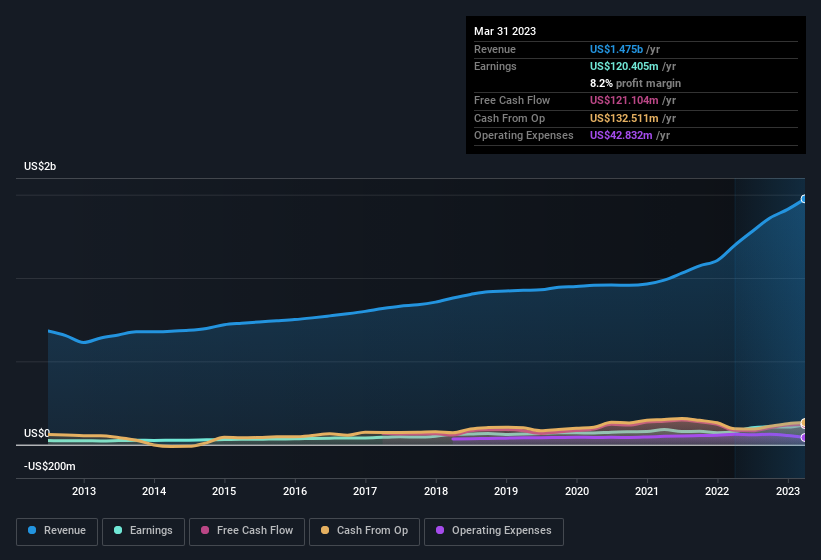Viewport: 821px width, 560px height.
Task: Click the purple Operating Expenses endpoint dot
Action: click(804, 438)
